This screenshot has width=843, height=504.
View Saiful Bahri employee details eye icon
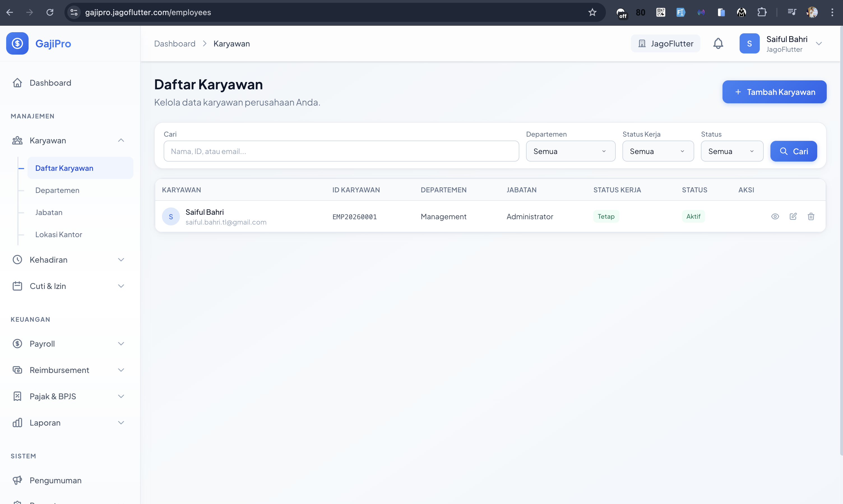[775, 216]
